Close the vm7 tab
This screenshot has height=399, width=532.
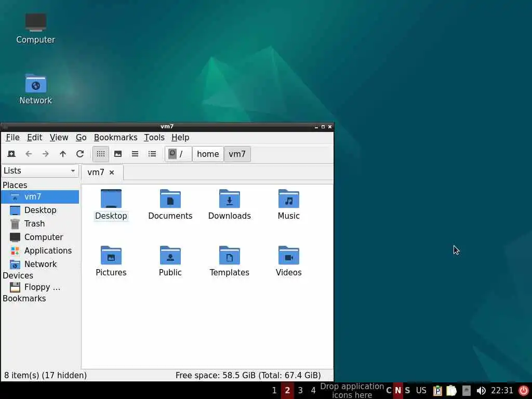click(112, 172)
